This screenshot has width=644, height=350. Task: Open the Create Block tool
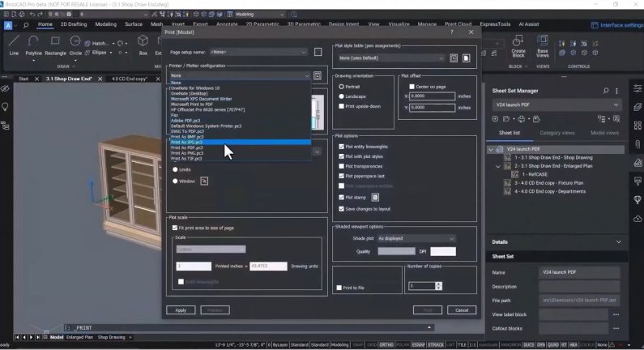[518, 46]
